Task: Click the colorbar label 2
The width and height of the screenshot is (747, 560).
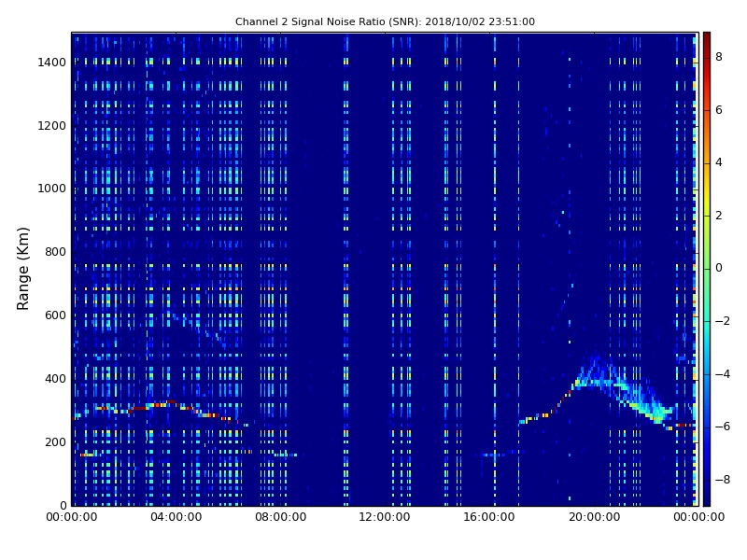Action: 719,216
